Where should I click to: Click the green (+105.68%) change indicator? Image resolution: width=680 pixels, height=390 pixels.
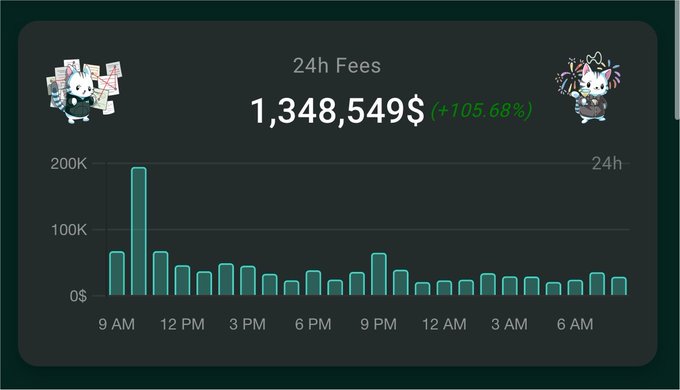point(481,110)
